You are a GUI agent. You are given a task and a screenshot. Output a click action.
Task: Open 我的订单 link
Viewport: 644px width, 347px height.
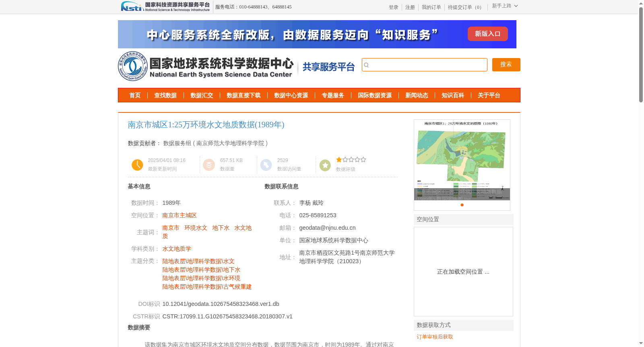coord(431,7)
